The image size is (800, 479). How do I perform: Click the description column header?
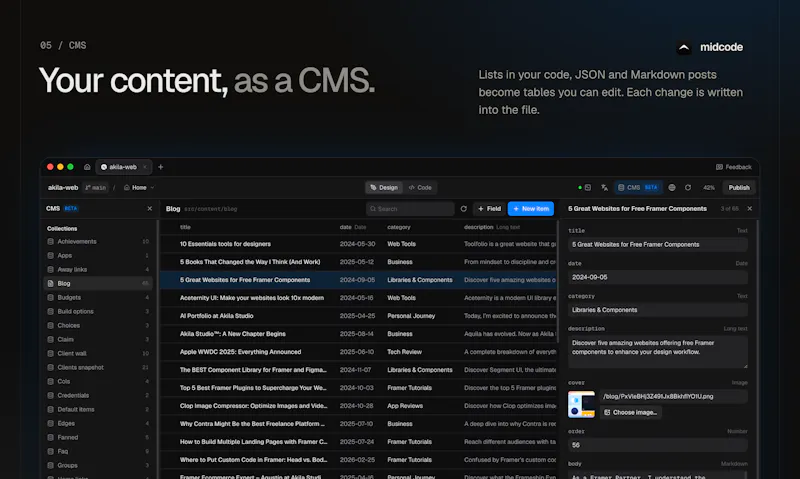(x=478, y=228)
